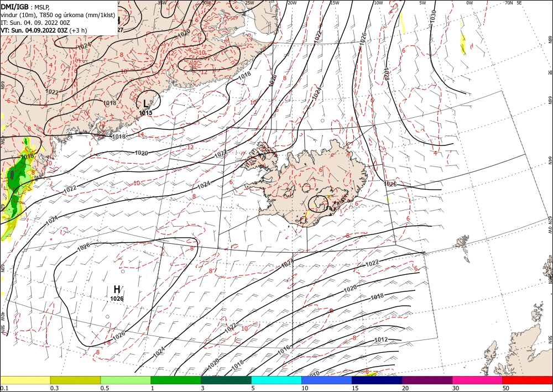This screenshot has width=553, height=392.
Task: Select the cyan 5 mm legend swatch
Action: click(x=276, y=380)
